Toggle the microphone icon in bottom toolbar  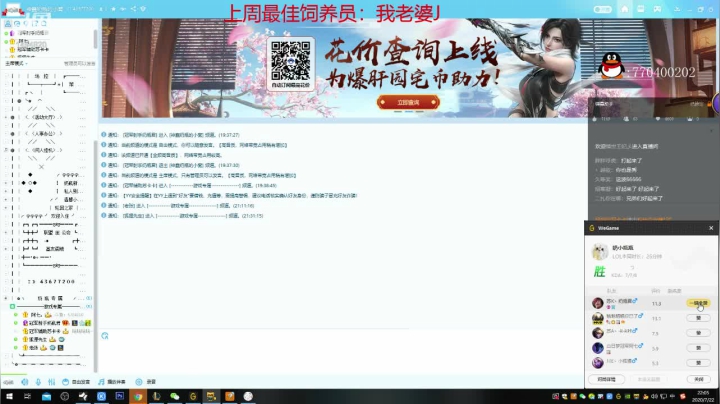(38, 382)
